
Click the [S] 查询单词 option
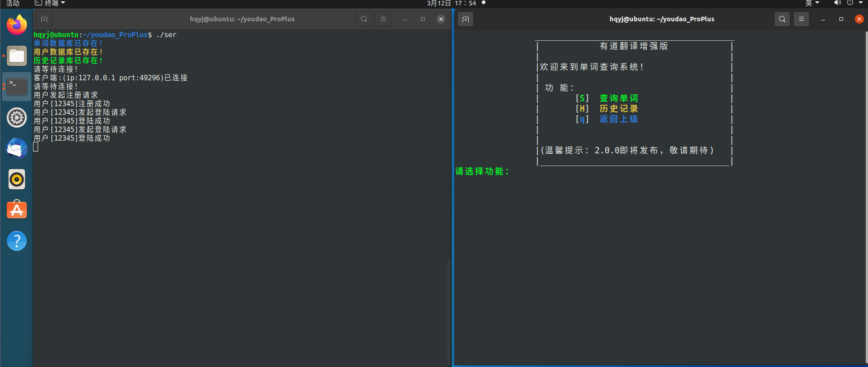[x=606, y=98]
